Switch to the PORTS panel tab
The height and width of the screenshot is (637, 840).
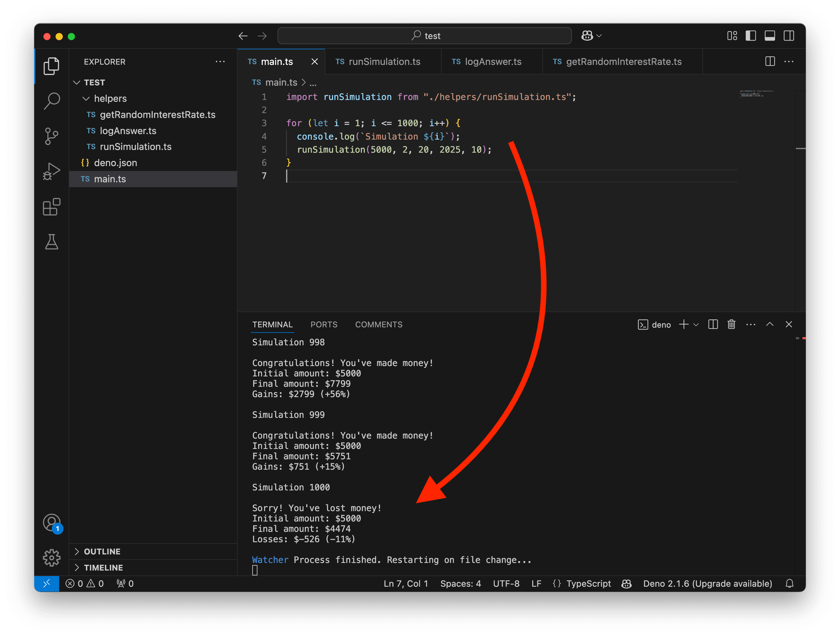point(324,325)
